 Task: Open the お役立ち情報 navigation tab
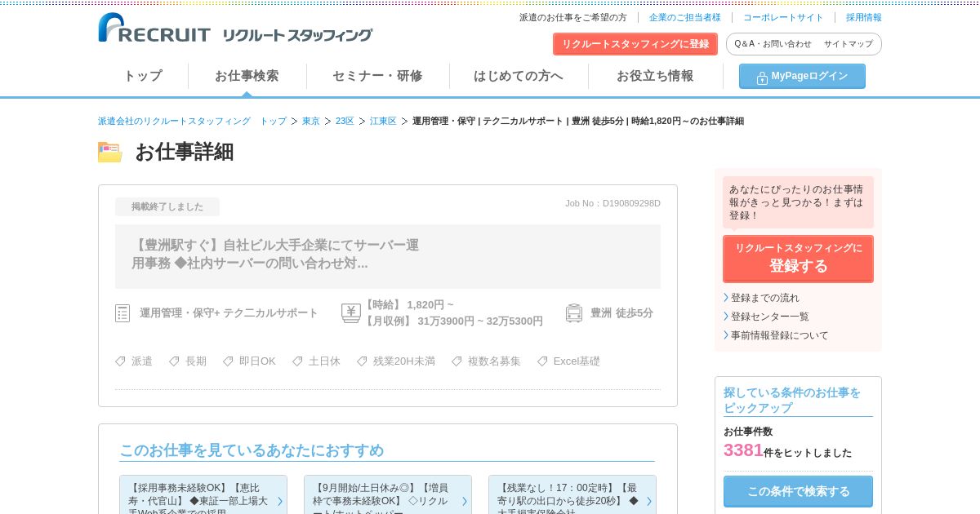point(655,76)
